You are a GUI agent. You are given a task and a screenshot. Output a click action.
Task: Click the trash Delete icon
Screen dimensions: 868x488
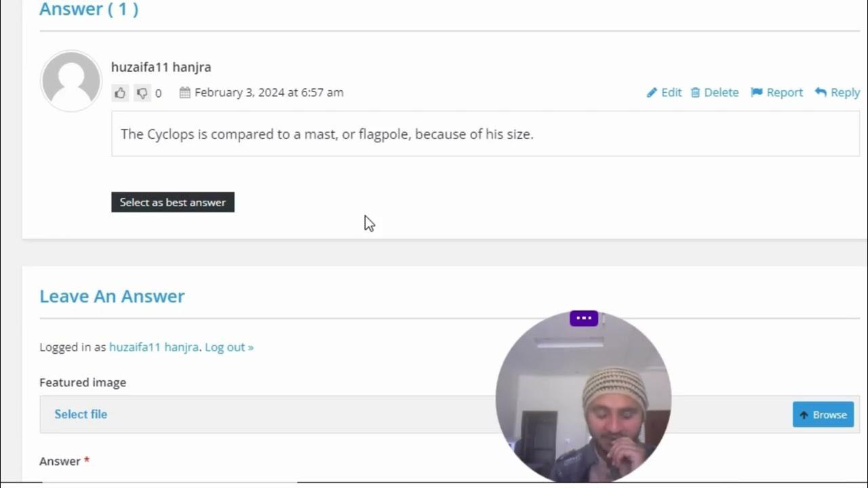pos(695,93)
